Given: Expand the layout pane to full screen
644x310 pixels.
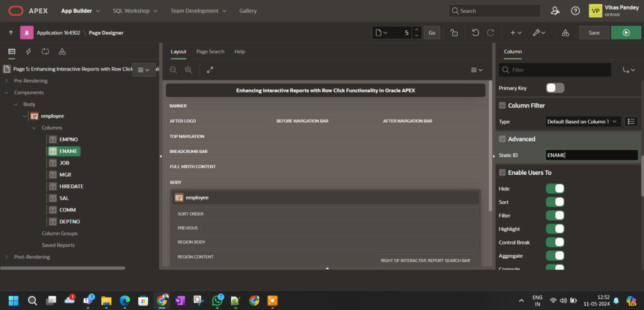Looking at the screenshot, I should click(x=210, y=70).
